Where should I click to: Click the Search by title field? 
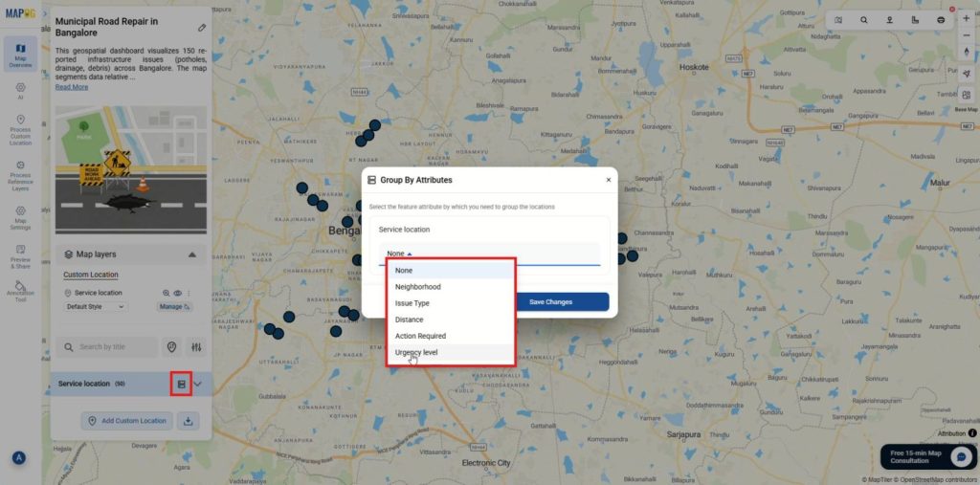coord(107,347)
